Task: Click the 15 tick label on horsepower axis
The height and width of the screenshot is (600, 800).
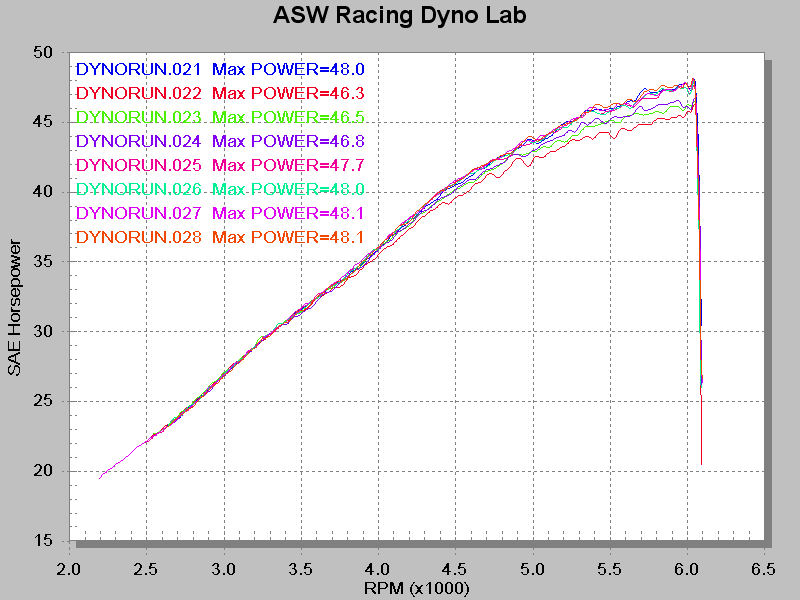Action: (44, 541)
